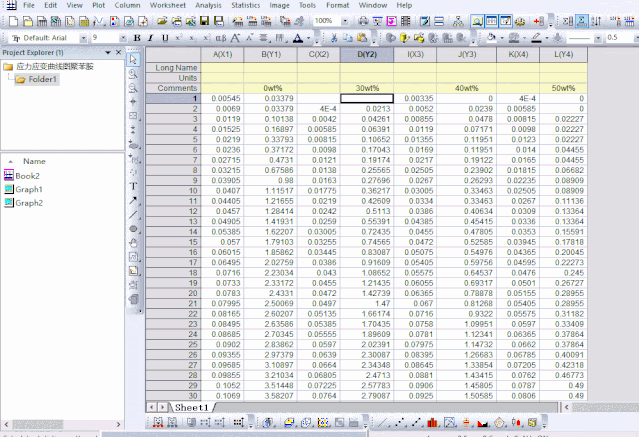Click the Area plot icon in bottom toolbar

[x=483, y=423]
